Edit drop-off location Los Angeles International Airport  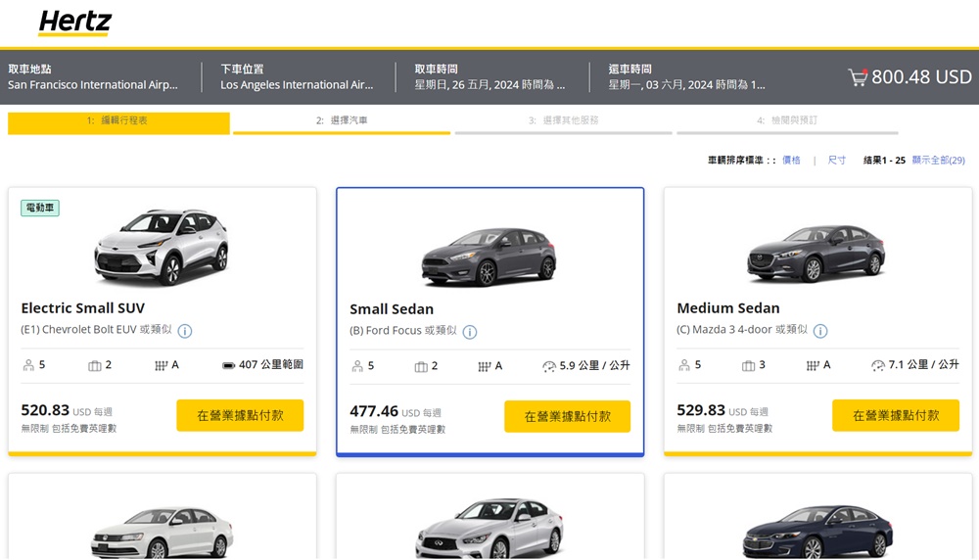click(297, 77)
